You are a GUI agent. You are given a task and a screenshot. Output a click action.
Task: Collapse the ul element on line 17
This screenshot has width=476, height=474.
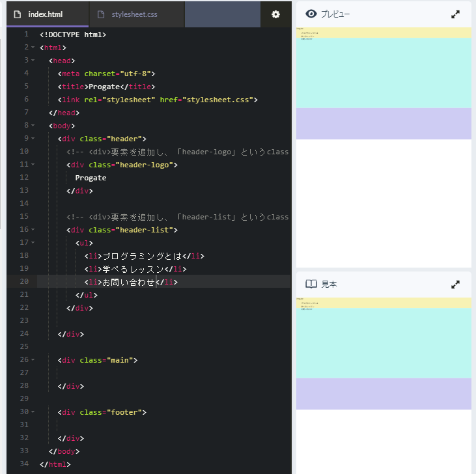point(33,242)
